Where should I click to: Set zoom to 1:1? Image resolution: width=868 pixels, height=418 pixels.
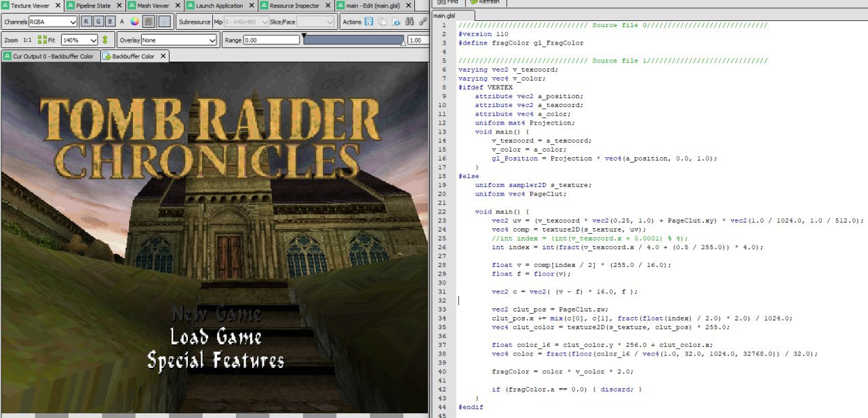click(x=27, y=40)
